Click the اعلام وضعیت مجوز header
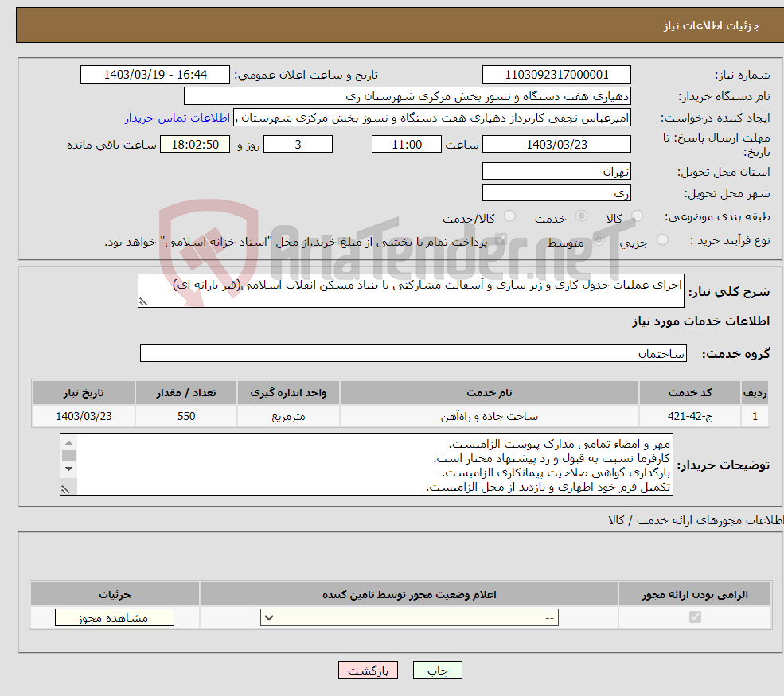Screen dimensions: 784x696 (x=409, y=594)
